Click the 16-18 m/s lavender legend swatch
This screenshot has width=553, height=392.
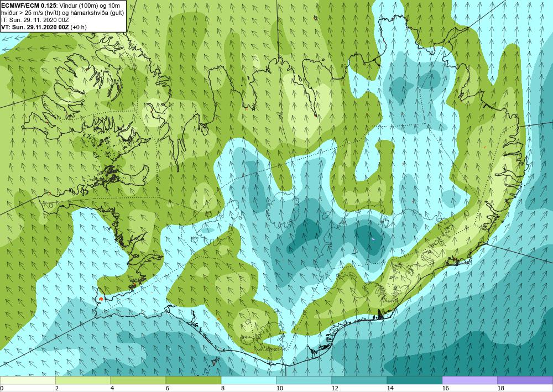(x=469, y=380)
